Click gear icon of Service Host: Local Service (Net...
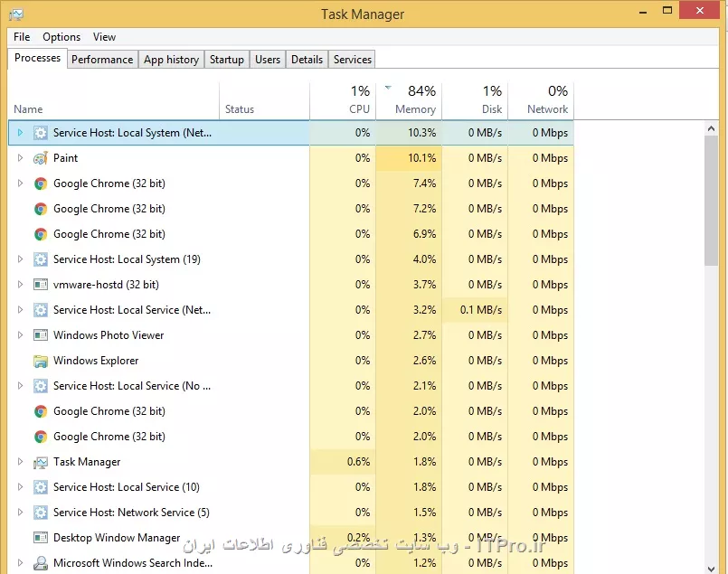The height and width of the screenshot is (574, 728). tap(41, 310)
